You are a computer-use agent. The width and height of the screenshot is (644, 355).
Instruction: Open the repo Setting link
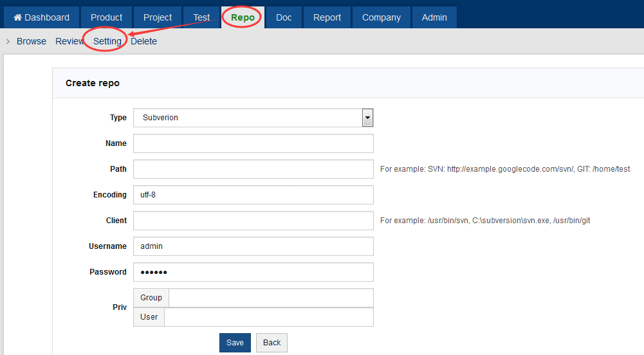tap(107, 41)
